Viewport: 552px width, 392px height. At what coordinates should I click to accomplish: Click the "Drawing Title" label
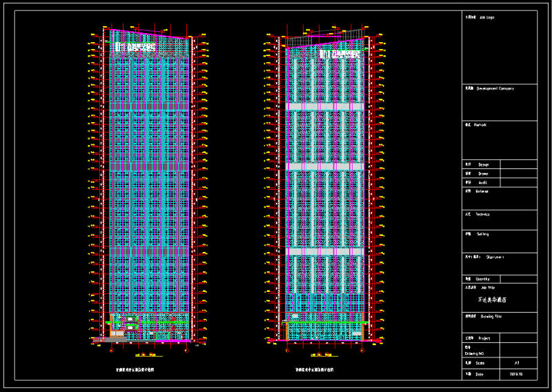pos(491,317)
